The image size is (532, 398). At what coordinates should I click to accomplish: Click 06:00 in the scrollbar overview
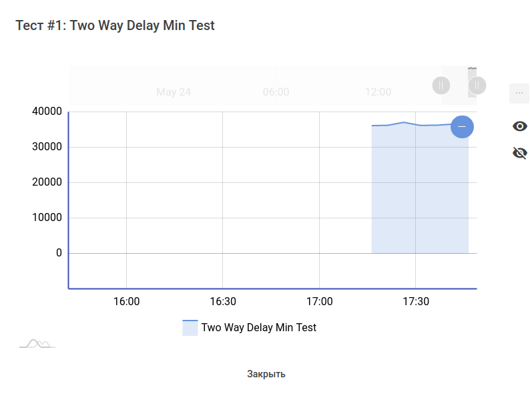click(276, 92)
